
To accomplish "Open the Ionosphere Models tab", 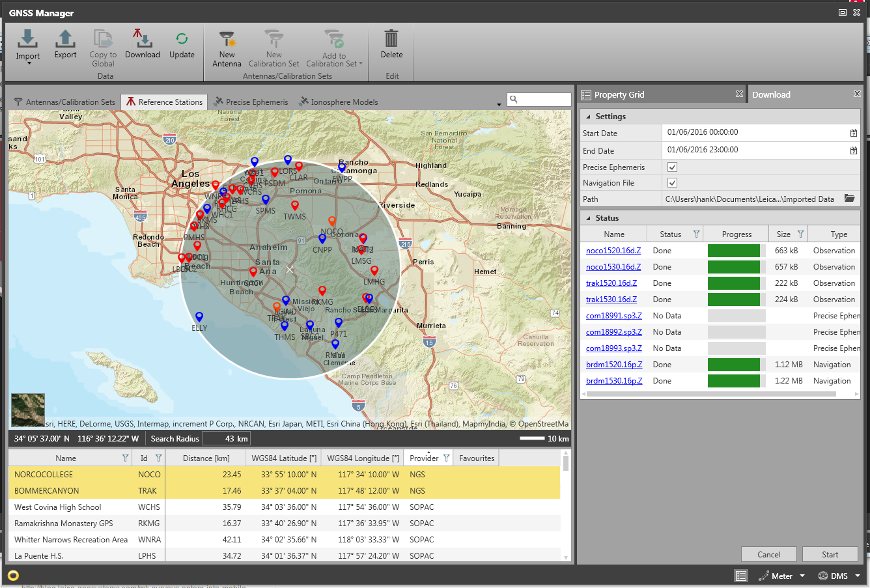I will [344, 102].
